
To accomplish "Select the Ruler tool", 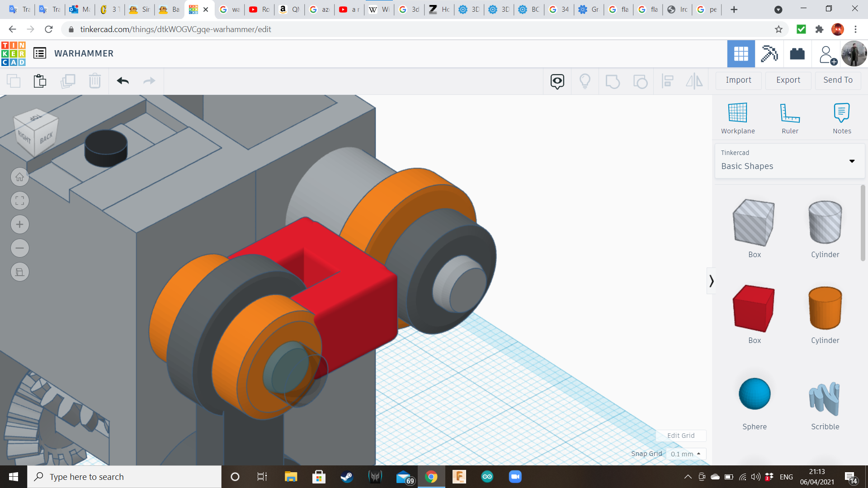I will pyautogui.click(x=790, y=113).
